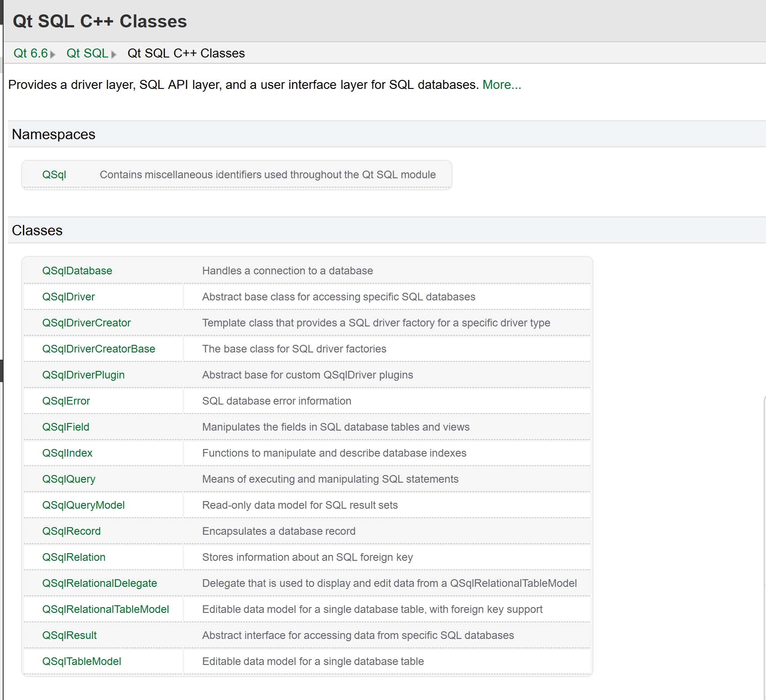Click 'Handles a connection to a database' text
This screenshot has width=766, height=700.
[288, 271]
